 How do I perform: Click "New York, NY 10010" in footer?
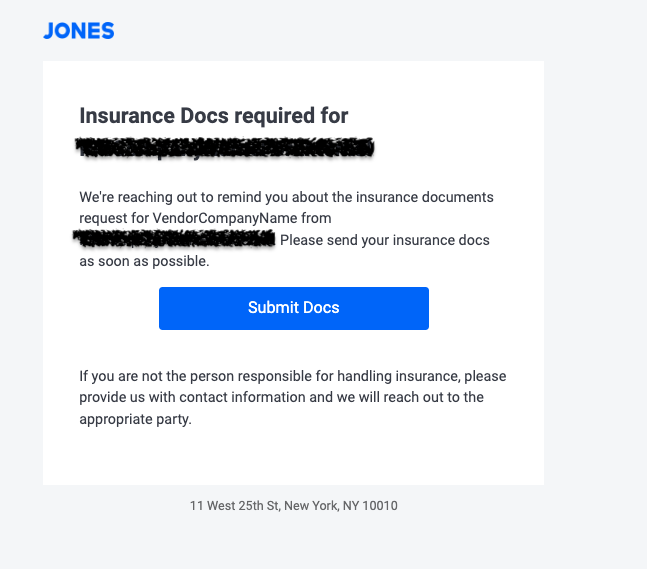click(341, 506)
